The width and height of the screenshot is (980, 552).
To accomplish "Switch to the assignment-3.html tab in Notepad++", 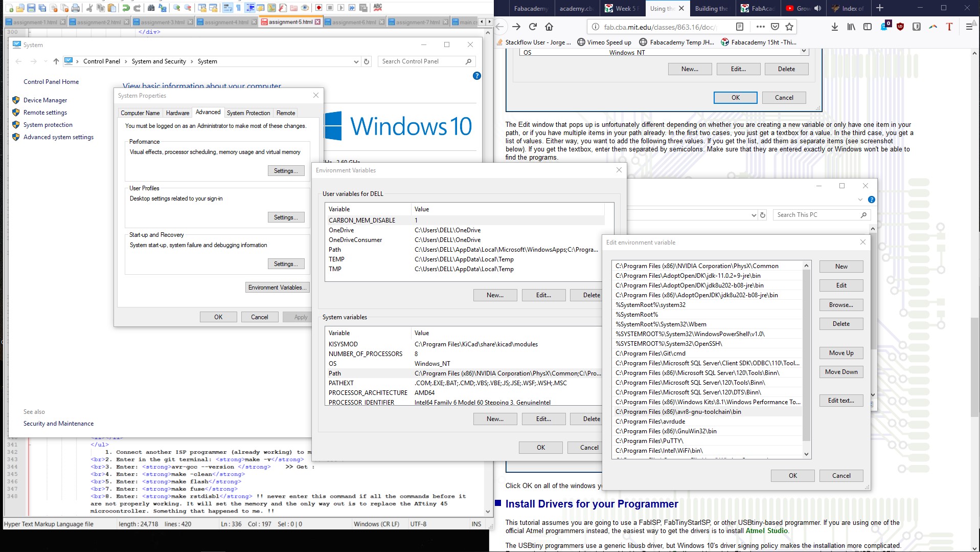I will pos(163,22).
